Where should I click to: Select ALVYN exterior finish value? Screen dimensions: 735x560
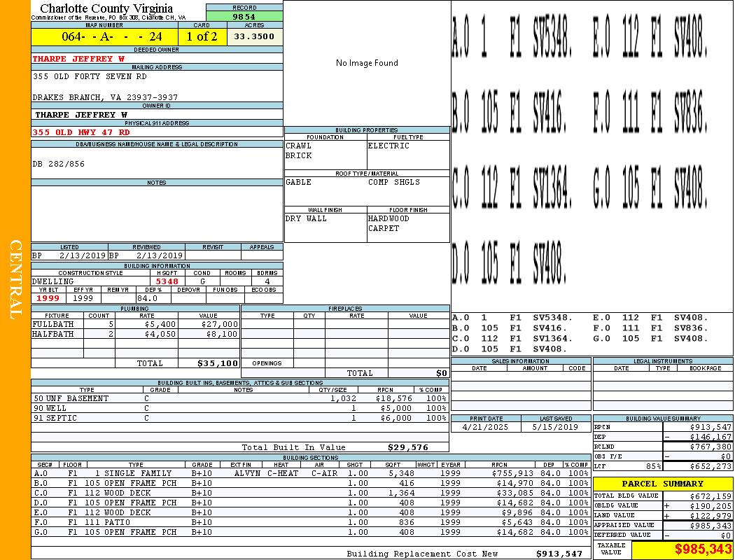coord(247,473)
